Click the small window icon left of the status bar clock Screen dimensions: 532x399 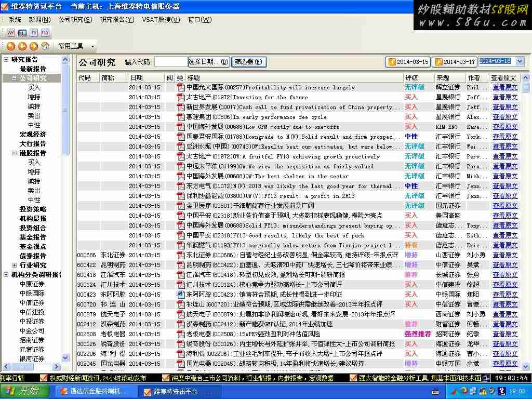(486, 378)
